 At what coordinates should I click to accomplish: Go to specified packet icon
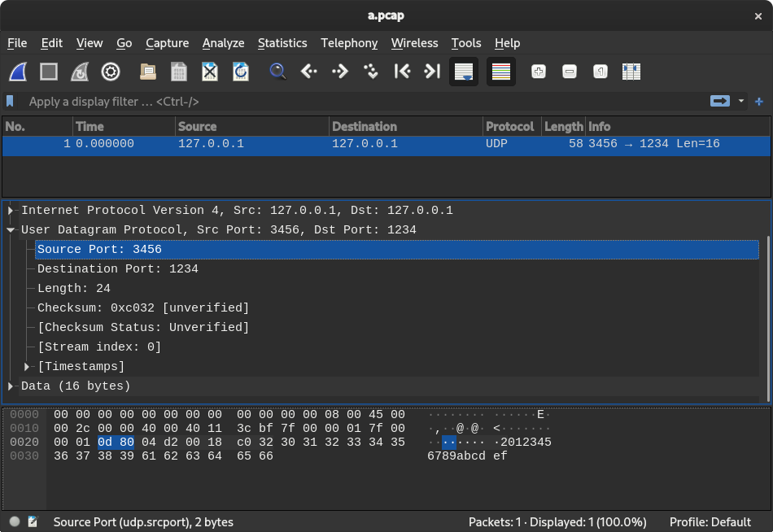pyautogui.click(x=371, y=72)
